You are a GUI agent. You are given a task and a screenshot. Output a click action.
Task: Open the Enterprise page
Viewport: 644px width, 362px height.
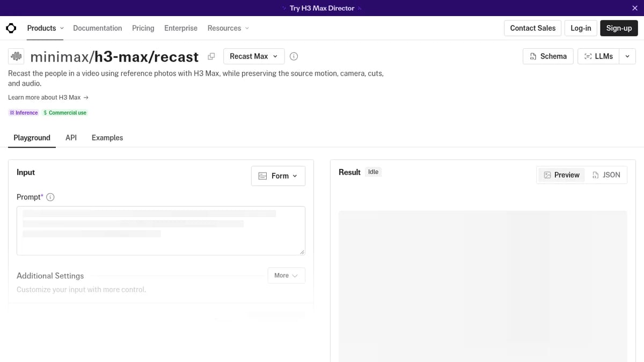[x=181, y=28]
